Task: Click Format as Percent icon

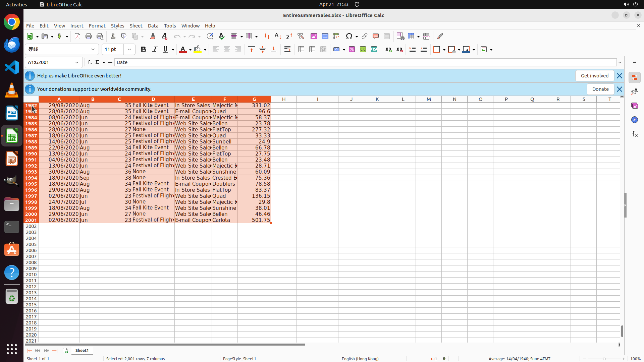Action: pos(352,50)
